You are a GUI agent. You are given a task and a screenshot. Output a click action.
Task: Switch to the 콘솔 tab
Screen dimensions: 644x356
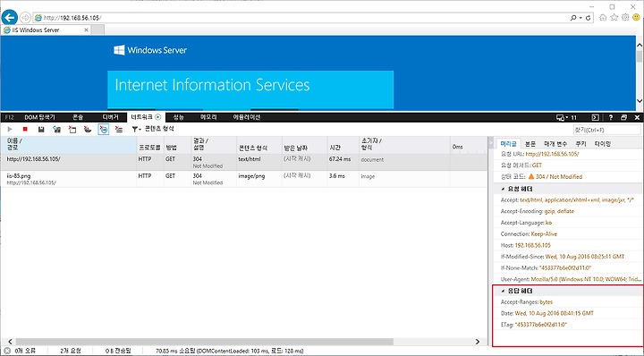coord(78,117)
